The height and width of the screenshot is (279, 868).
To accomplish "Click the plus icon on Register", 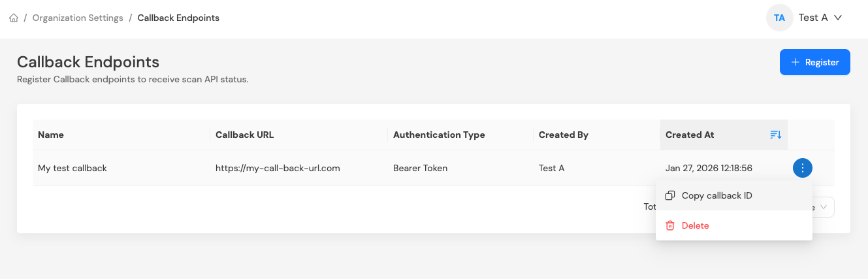I will (795, 62).
